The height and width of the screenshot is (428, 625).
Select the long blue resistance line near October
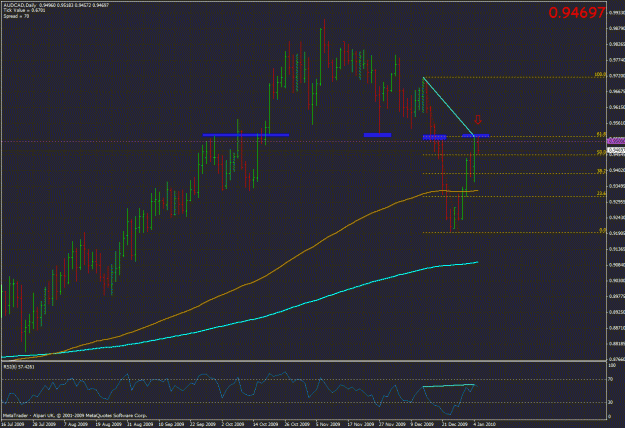coord(246,135)
